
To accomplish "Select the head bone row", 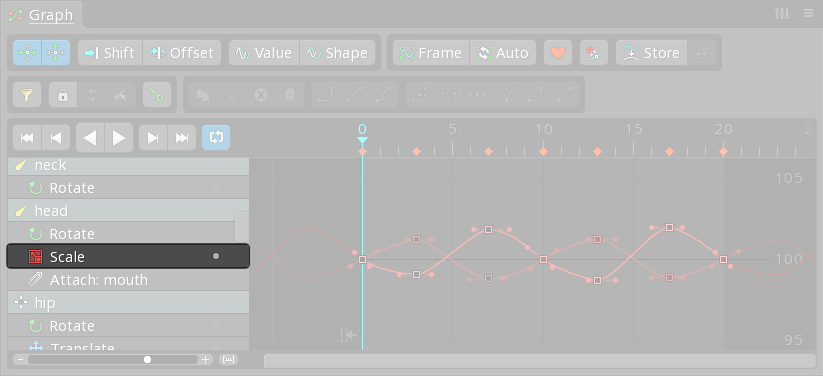I will click(128, 211).
